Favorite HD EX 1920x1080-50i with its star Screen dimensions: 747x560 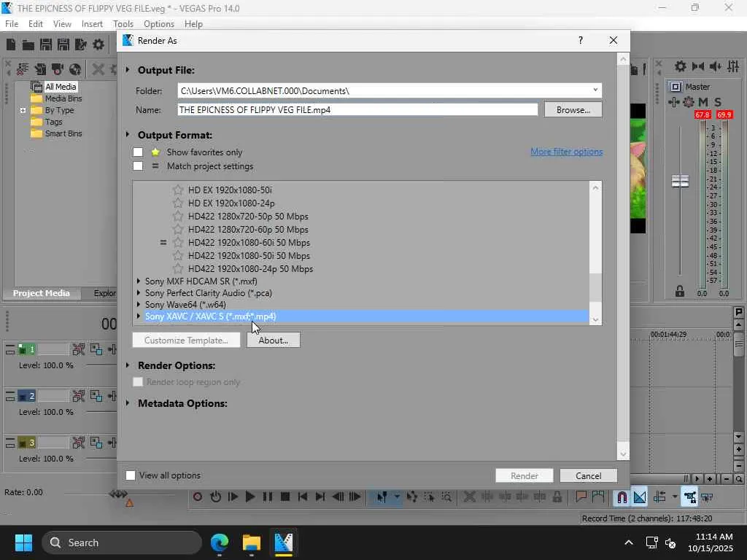point(178,190)
